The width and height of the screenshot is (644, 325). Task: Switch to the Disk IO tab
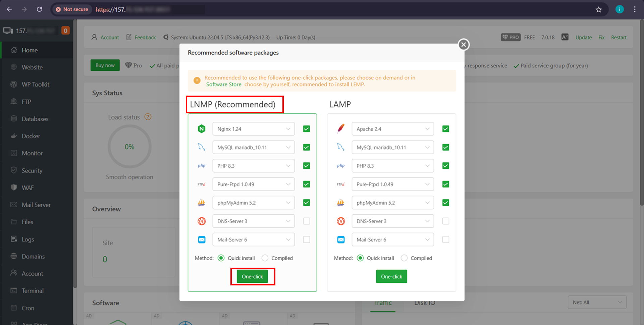pos(424,303)
